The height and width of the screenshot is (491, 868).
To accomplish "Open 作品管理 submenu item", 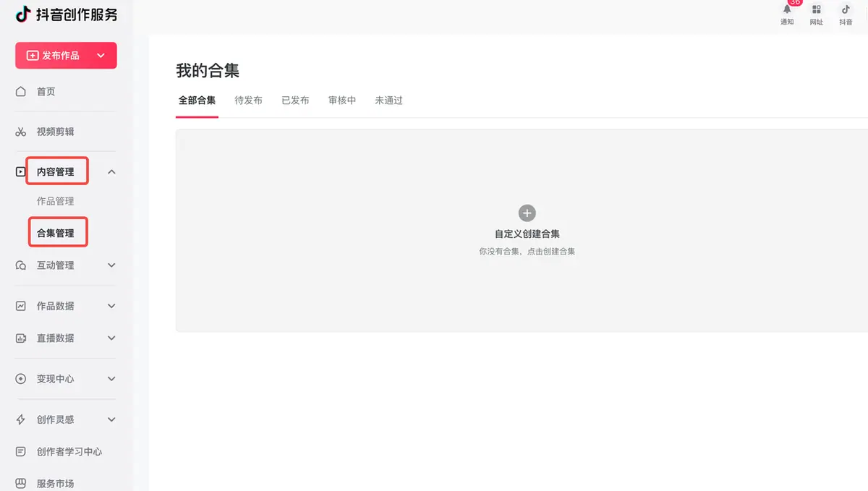I will point(56,201).
